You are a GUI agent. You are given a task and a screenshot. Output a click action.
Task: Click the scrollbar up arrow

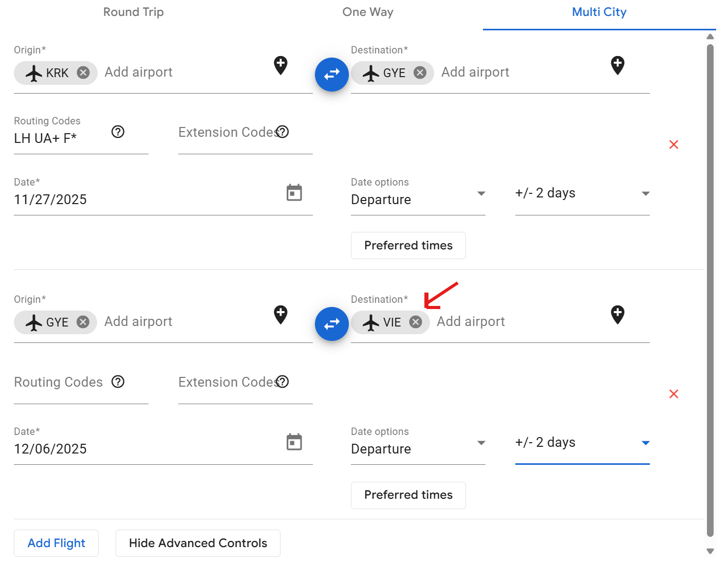point(711,37)
